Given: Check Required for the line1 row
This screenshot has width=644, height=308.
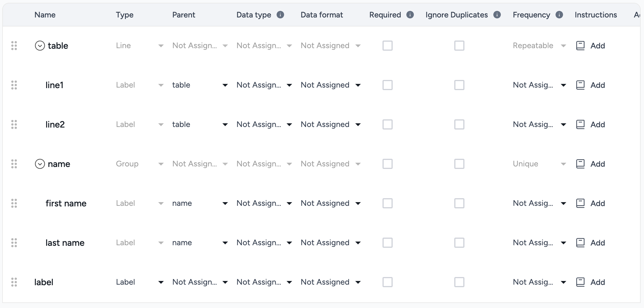Looking at the screenshot, I should pyautogui.click(x=387, y=85).
